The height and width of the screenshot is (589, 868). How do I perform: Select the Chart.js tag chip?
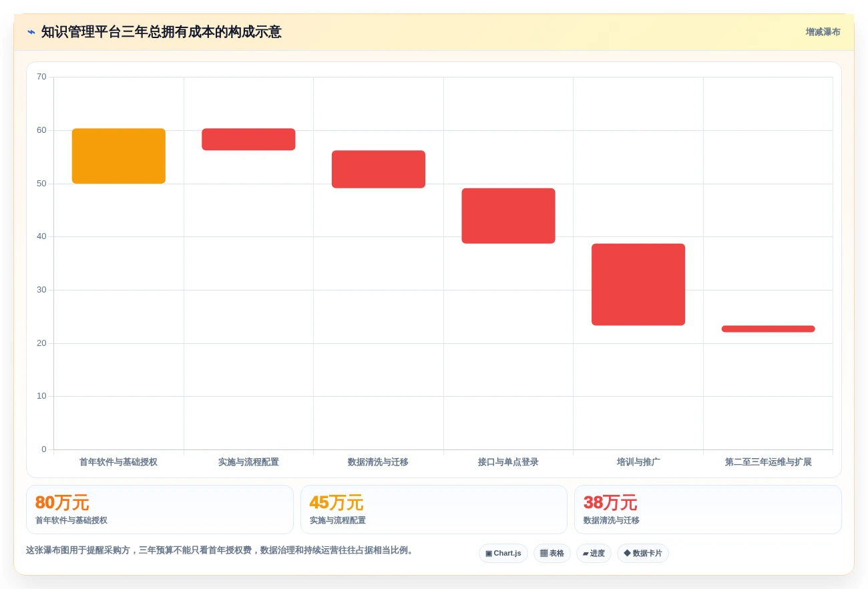pos(503,553)
